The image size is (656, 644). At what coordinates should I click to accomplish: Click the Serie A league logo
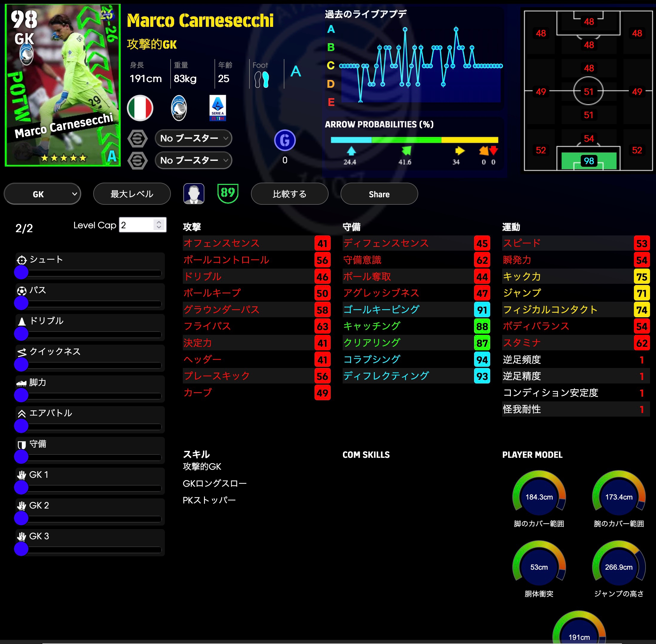click(x=218, y=108)
